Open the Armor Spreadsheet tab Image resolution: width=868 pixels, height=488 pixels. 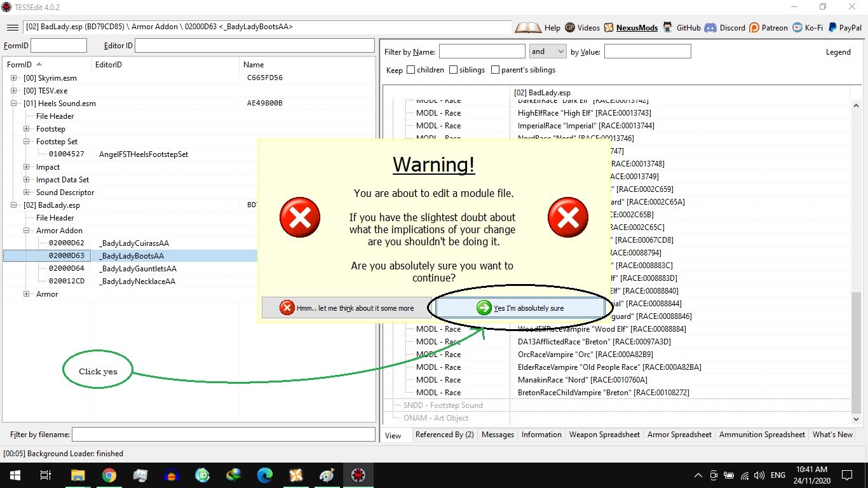[679, 435]
